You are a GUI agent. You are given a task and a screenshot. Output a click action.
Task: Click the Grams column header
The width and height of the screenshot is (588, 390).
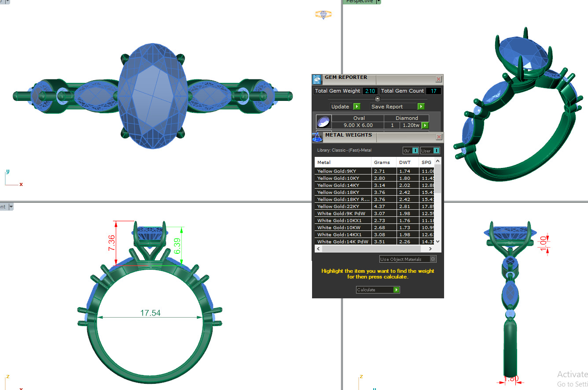[384, 162]
